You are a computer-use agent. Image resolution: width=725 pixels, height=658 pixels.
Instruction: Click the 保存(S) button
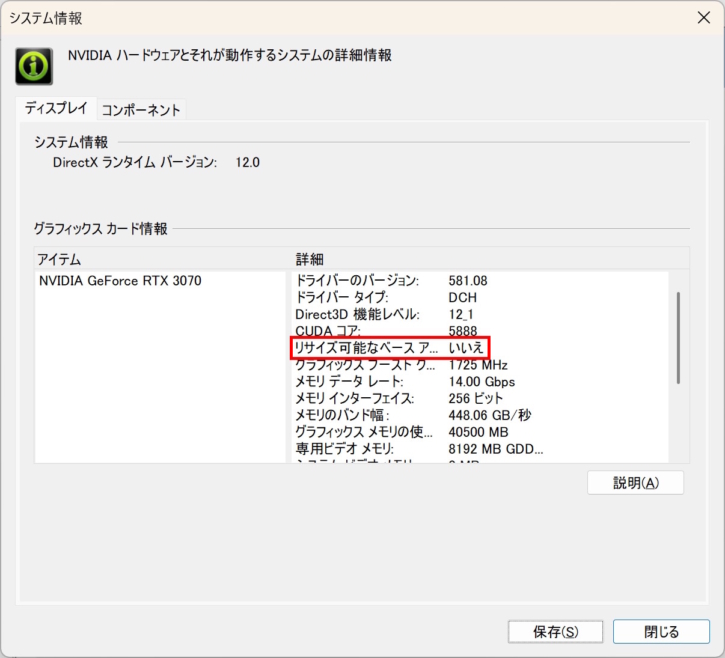pyautogui.click(x=555, y=632)
